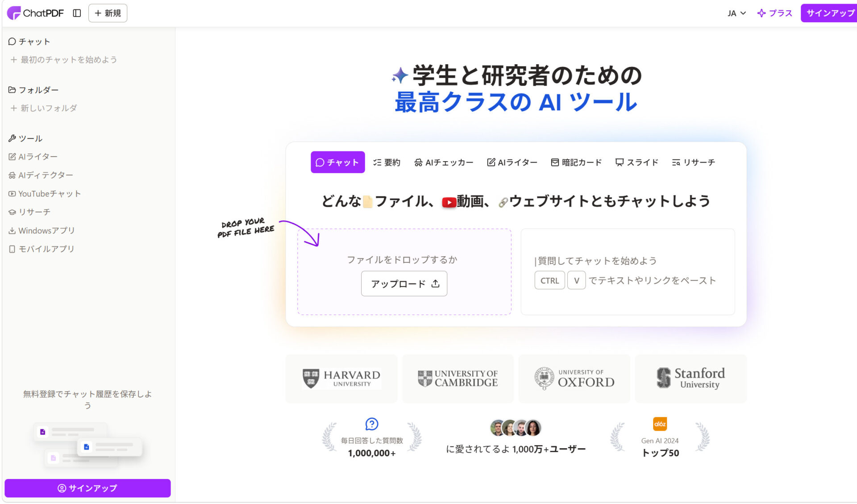
Task: Open the プラス plan link
Action: [x=775, y=13]
